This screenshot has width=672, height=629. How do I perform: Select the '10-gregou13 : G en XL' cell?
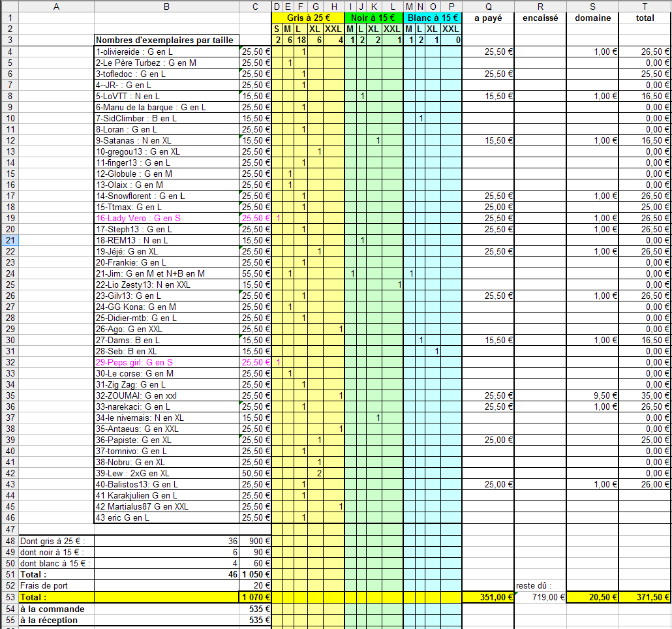pos(166,151)
